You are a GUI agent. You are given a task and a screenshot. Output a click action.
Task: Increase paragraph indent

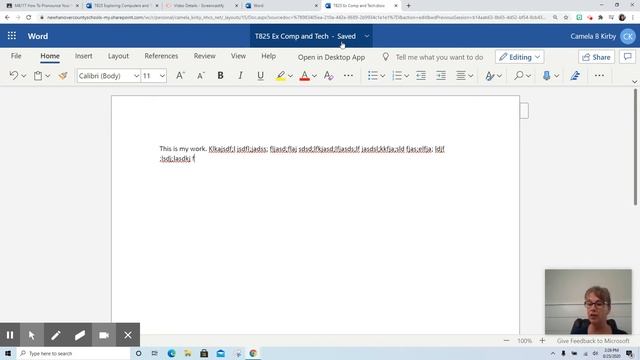(441, 76)
